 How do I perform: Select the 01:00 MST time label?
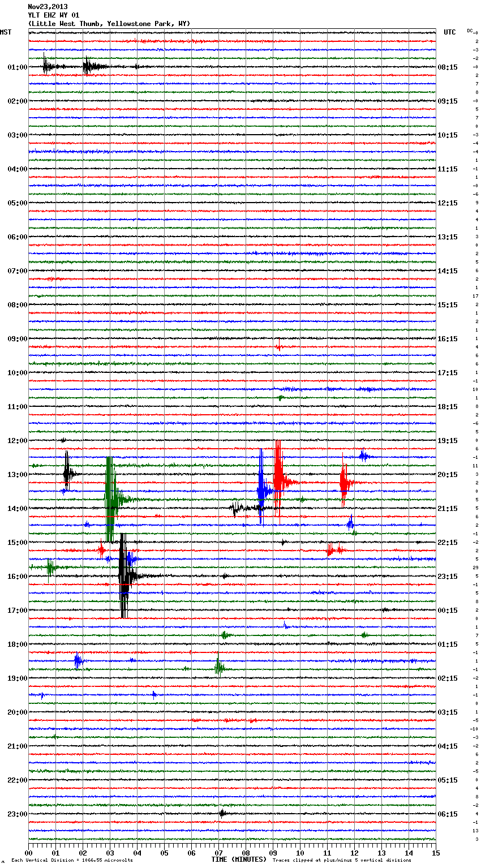tap(17, 67)
